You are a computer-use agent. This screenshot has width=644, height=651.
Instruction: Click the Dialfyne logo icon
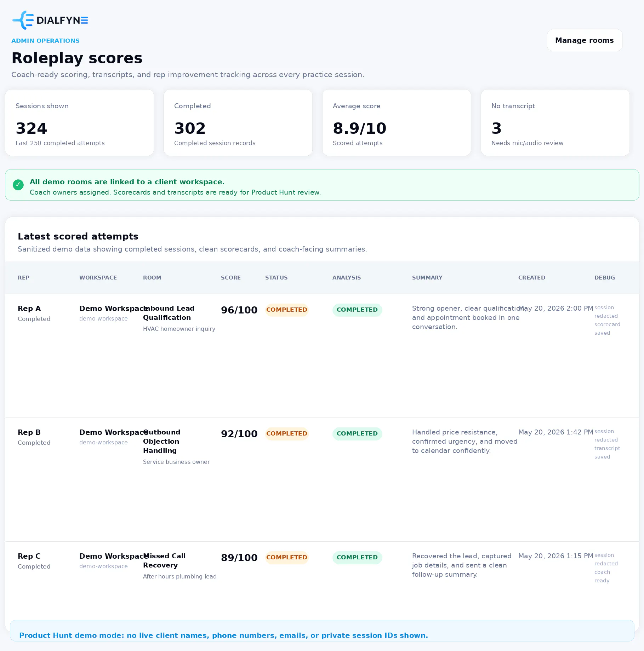tap(23, 20)
